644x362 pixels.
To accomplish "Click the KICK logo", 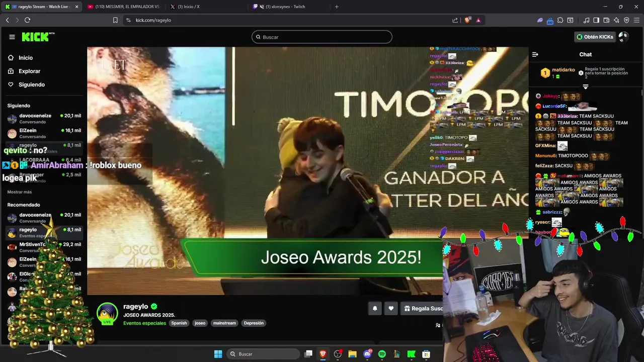I will 38,37.
